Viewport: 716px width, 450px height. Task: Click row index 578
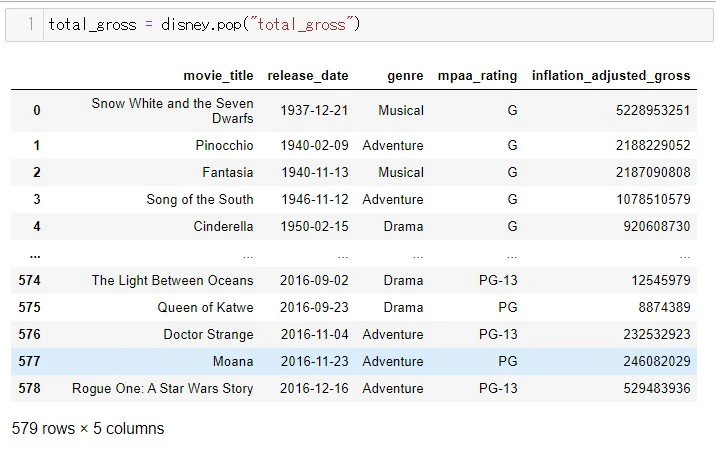click(x=30, y=388)
